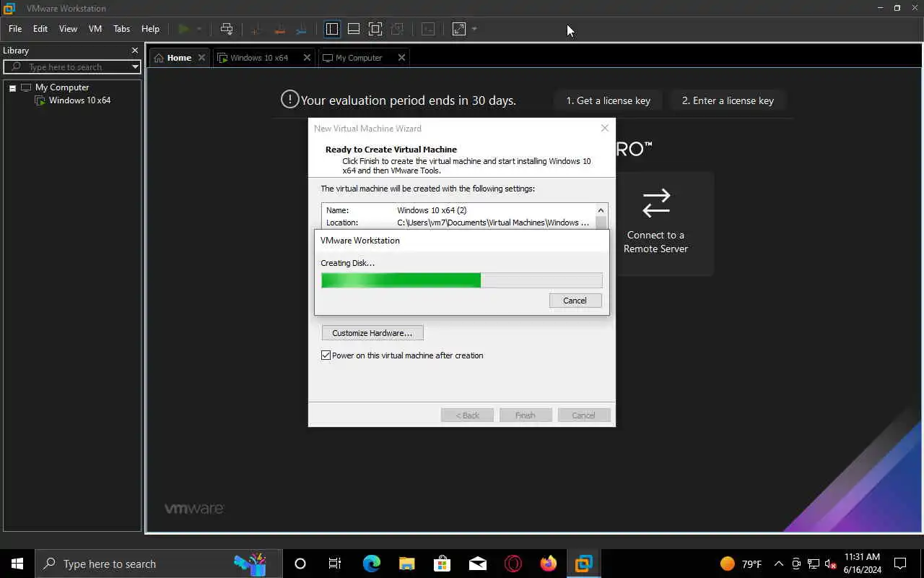Click Customize Hardware button
This screenshot has width=924, height=578.
click(372, 333)
